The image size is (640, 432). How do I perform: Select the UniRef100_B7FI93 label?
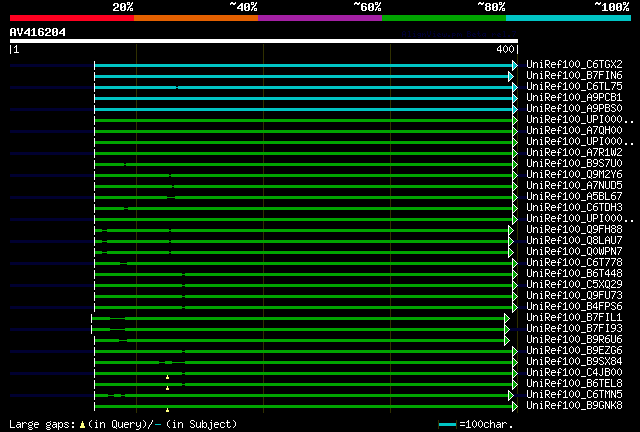click(x=574, y=329)
